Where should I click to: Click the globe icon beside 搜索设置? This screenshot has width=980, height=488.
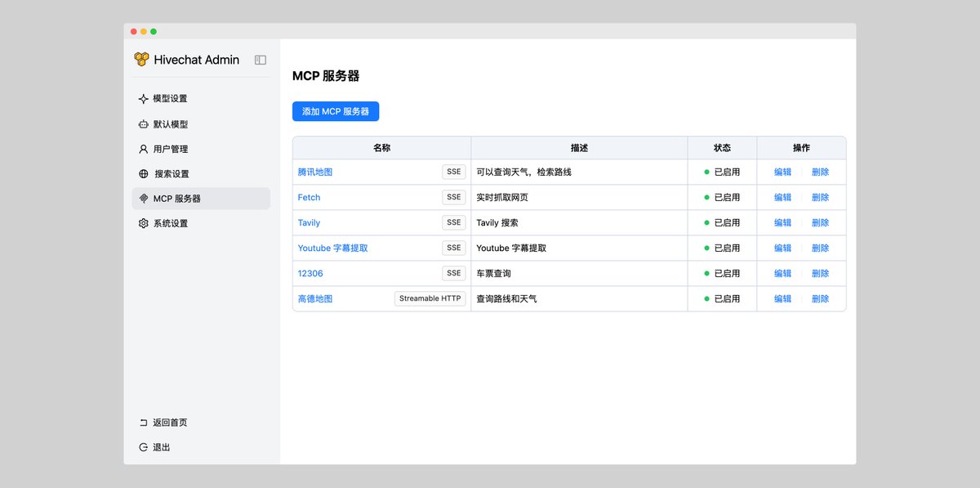tap(145, 173)
